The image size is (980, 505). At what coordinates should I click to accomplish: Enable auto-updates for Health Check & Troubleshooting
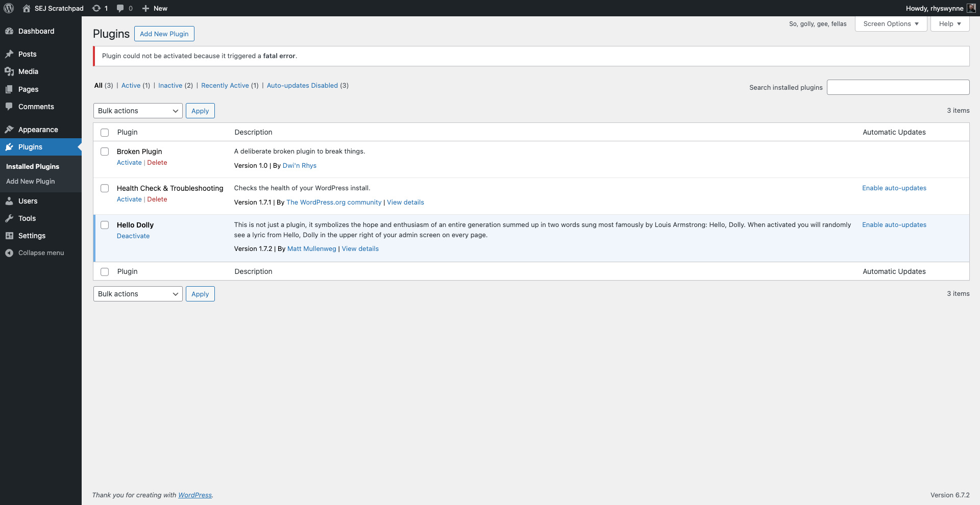pyautogui.click(x=894, y=188)
